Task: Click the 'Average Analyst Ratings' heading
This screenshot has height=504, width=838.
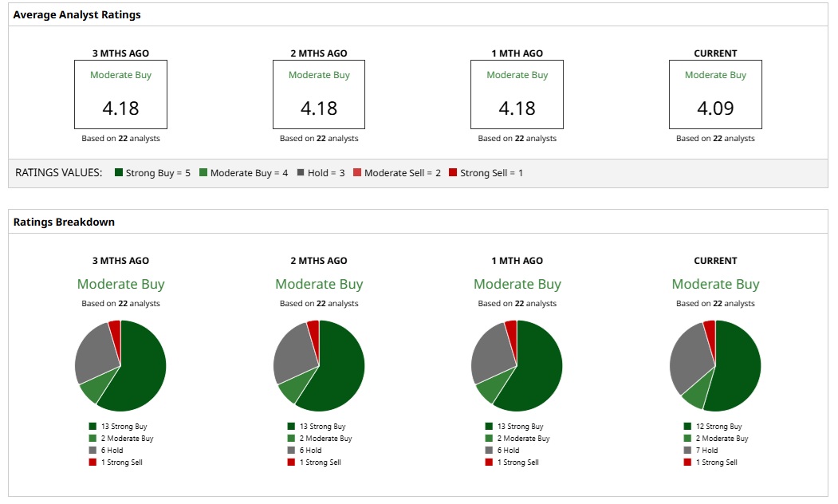Action: [x=77, y=15]
